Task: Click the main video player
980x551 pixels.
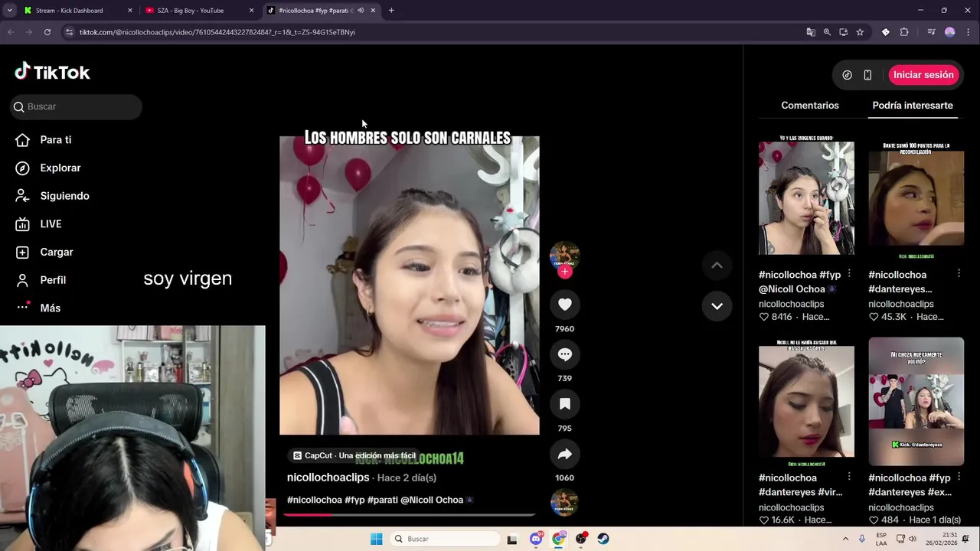Action: tap(409, 285)
